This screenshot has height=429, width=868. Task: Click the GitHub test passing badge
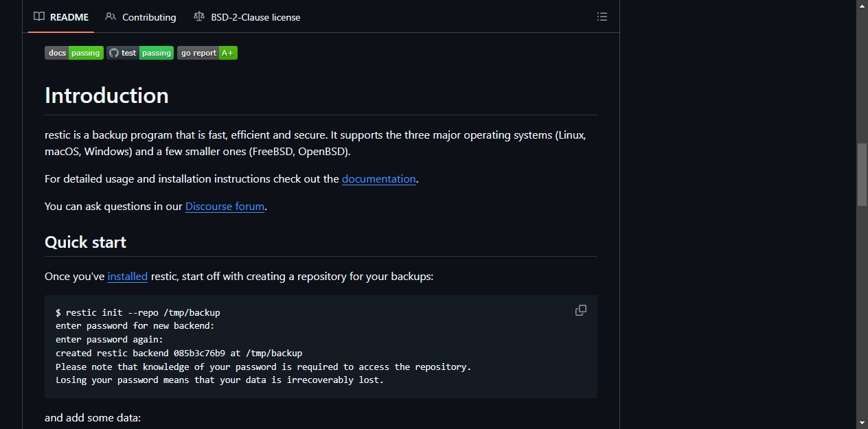pyautogui.click(x=140, y=53)
